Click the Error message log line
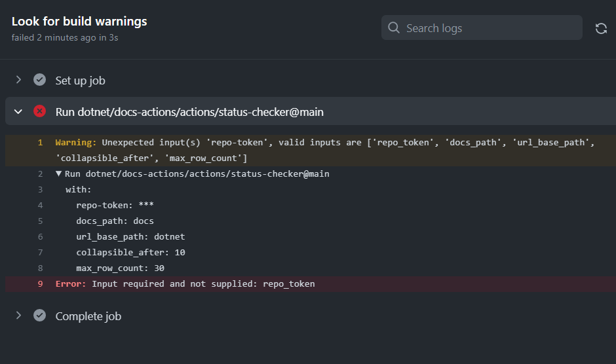Viewport: 616px width, 364px height. [311, 284]
